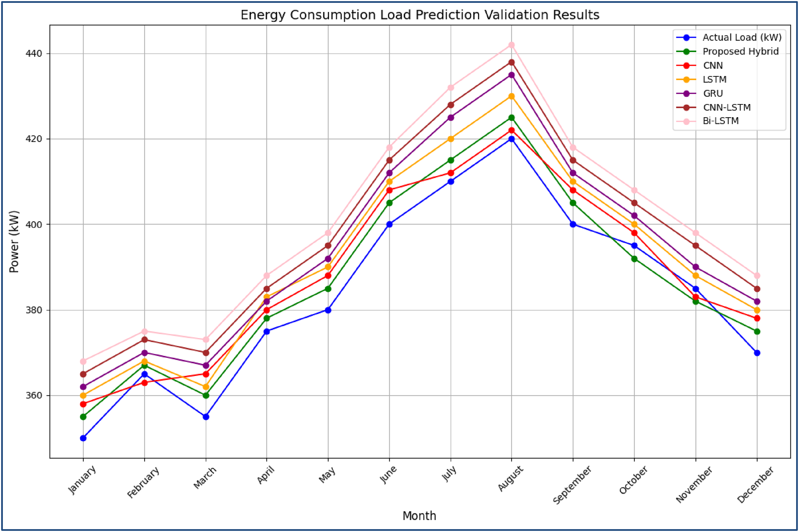The image size is (799, 532).
Task: Click the Month x-axis label
Action: (x=419, y=516)
